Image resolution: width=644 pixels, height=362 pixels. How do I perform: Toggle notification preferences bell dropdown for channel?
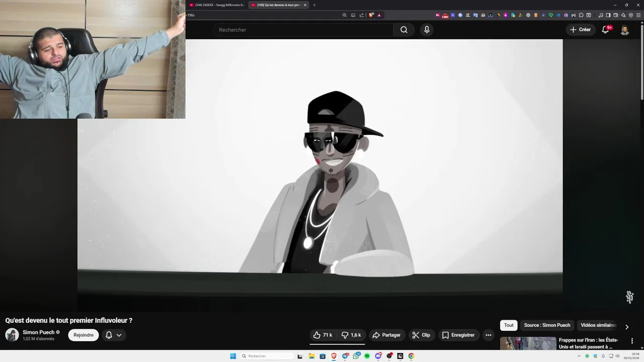[x=114, y=335]
